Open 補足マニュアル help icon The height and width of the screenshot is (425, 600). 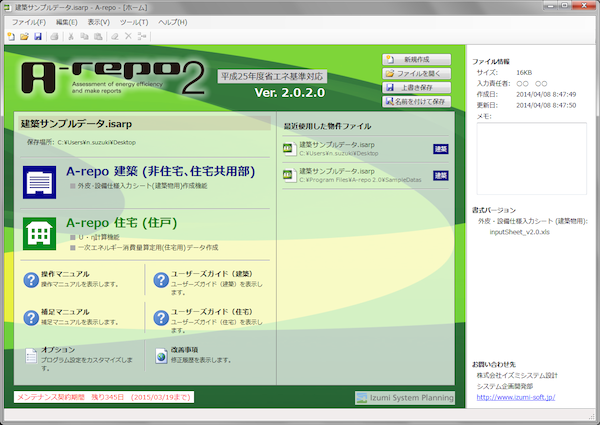point(30,318)
